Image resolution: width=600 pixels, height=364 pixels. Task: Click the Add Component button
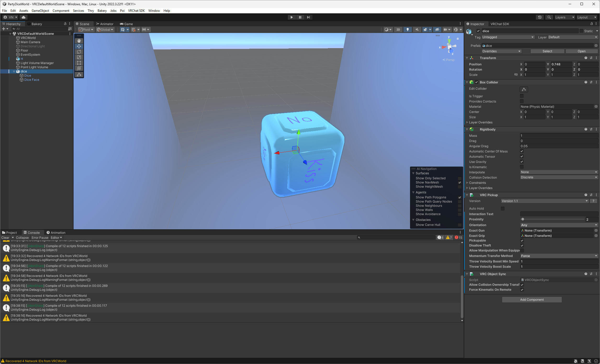532,300
